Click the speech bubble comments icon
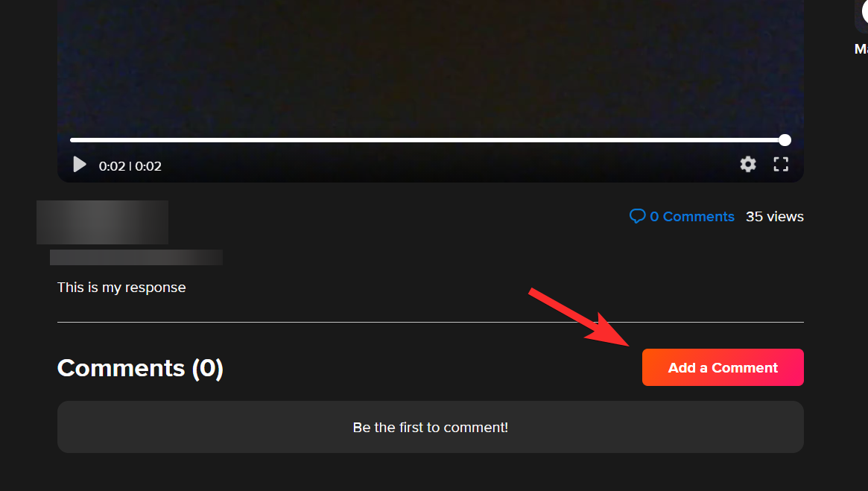868x491 pixels. (x=637, y=216)
